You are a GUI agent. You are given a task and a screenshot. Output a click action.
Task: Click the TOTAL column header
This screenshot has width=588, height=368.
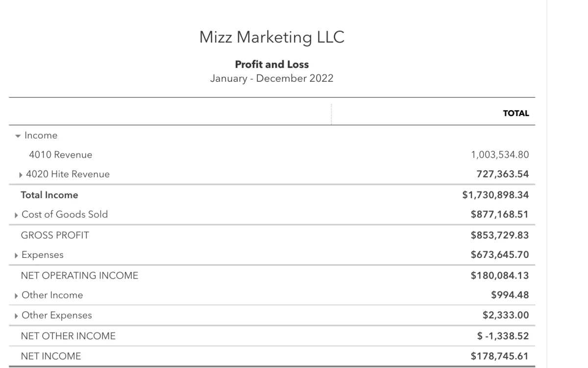click(516, 114)
